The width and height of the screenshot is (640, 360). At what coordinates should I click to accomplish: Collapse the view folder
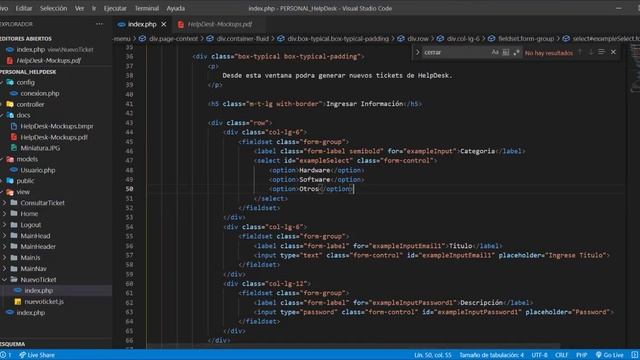pyautogui.click(x=23, y=192)
